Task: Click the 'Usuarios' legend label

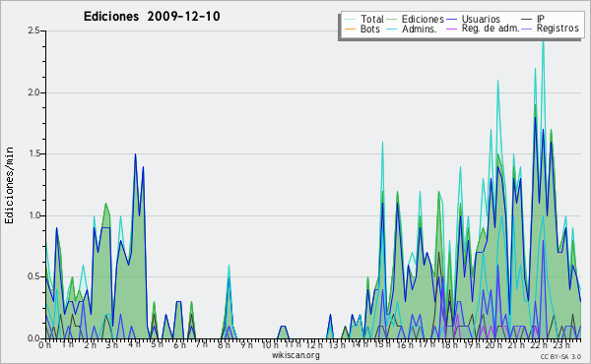Action: [x=481, y=19]
